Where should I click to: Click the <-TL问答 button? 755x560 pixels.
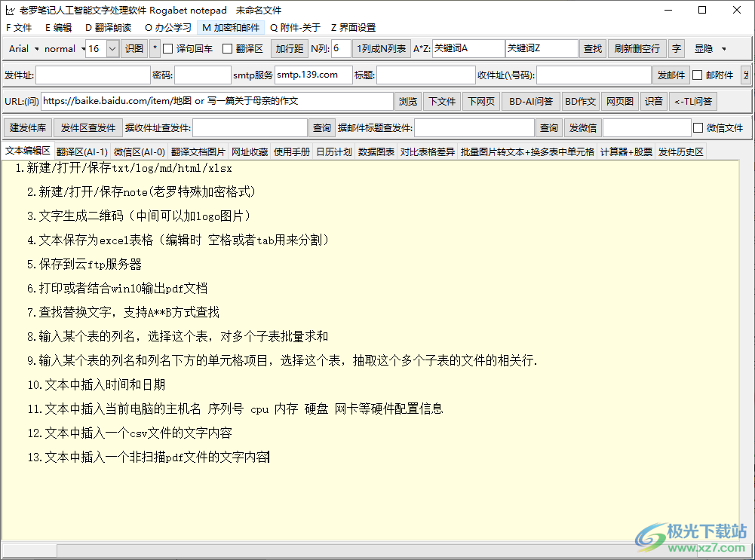[x=693, y=101]
